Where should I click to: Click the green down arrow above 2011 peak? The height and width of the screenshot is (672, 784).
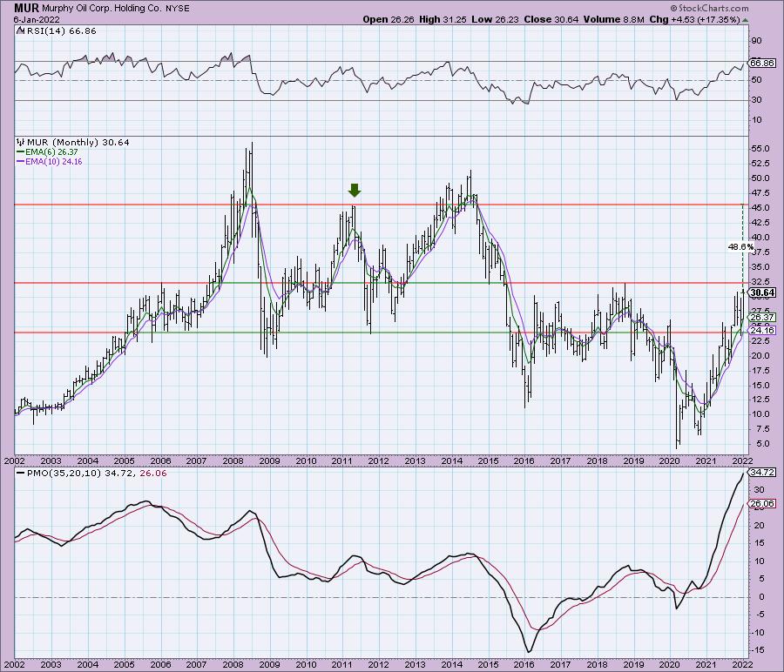(354, 190)
